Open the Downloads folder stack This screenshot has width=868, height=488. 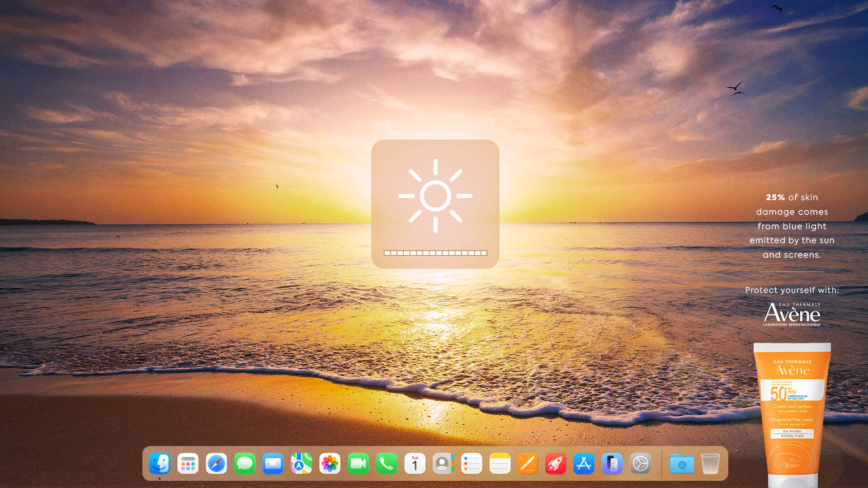(682, 464)
